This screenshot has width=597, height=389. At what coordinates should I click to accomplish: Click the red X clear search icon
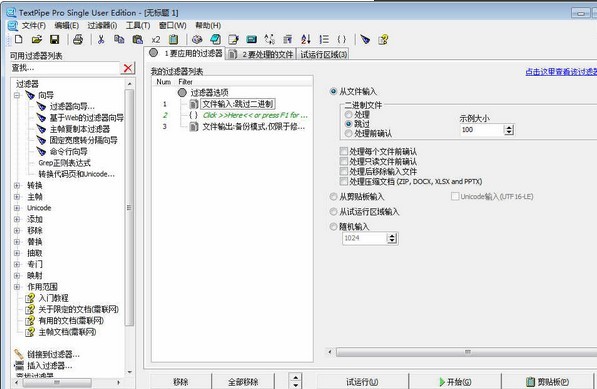(128, 68)
